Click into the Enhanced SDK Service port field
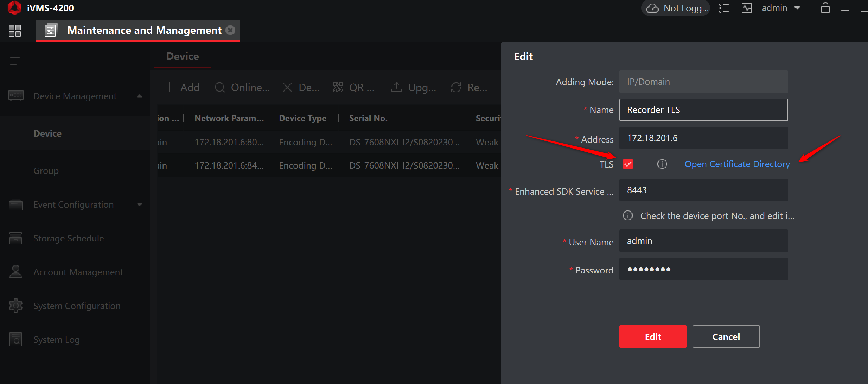This screenshot has height=384, width=868. coord(703,190)
